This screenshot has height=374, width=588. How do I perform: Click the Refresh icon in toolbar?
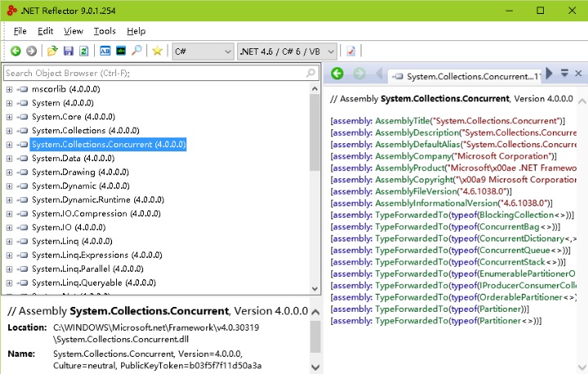click(x=83, y=51)
